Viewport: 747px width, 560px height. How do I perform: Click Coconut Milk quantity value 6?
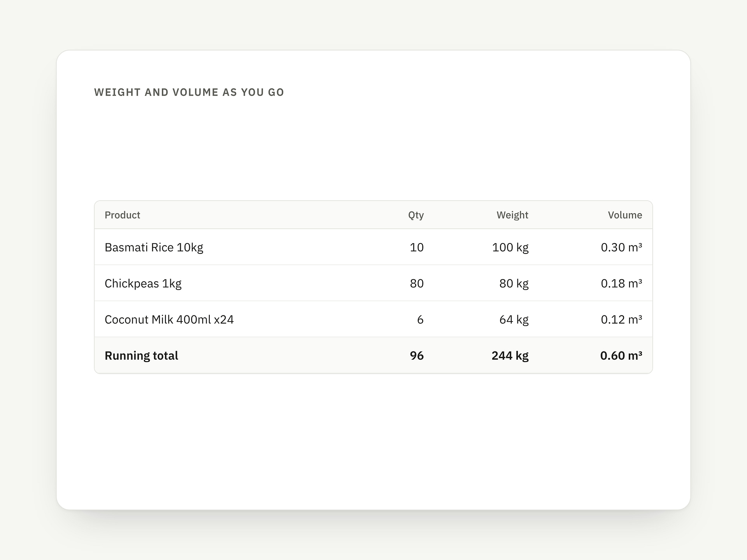[x=420, y=320]
